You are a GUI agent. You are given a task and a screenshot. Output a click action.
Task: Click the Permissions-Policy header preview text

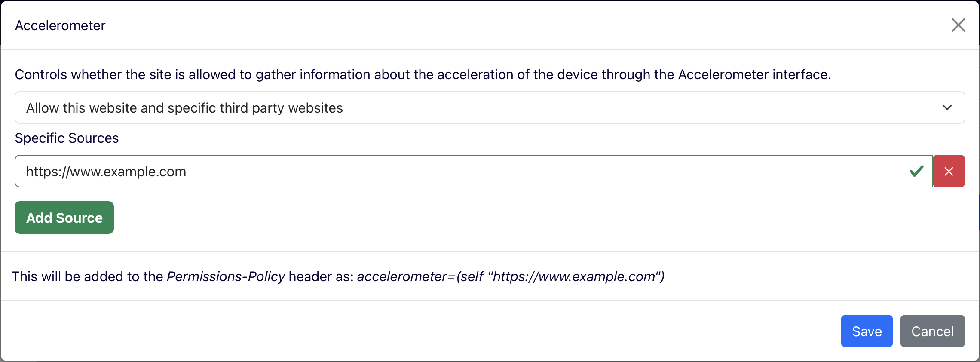coord(338,277)
